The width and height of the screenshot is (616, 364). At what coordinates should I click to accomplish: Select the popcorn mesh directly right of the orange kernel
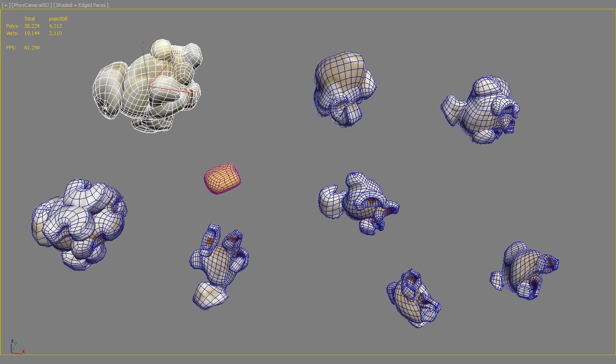[x=359, y=203]
